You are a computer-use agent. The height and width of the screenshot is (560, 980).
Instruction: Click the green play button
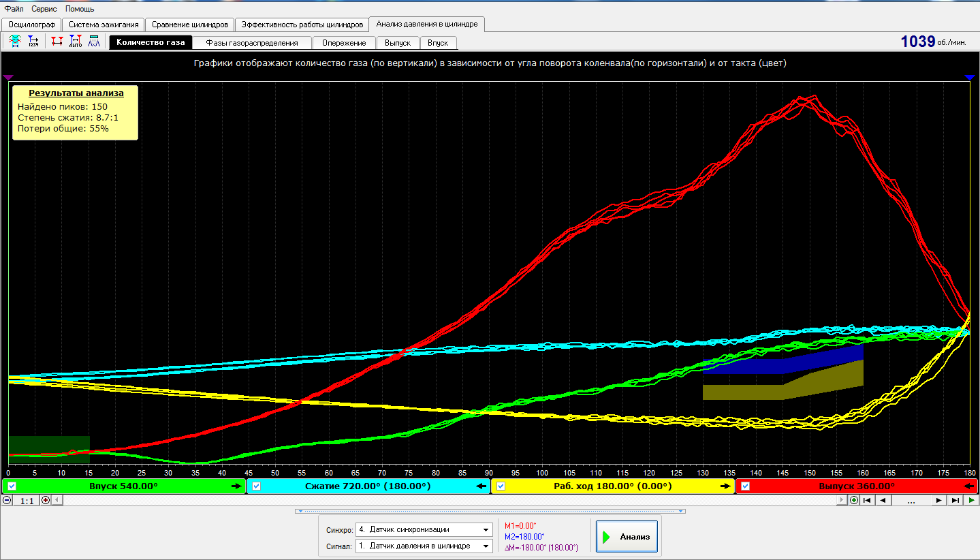coord(971,500)
